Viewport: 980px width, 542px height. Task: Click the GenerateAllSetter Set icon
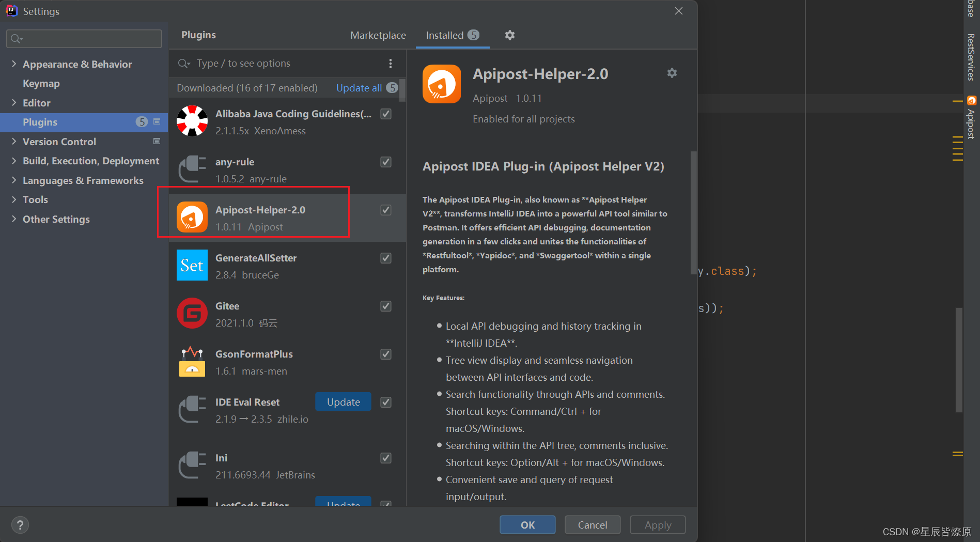coord(192,265)
